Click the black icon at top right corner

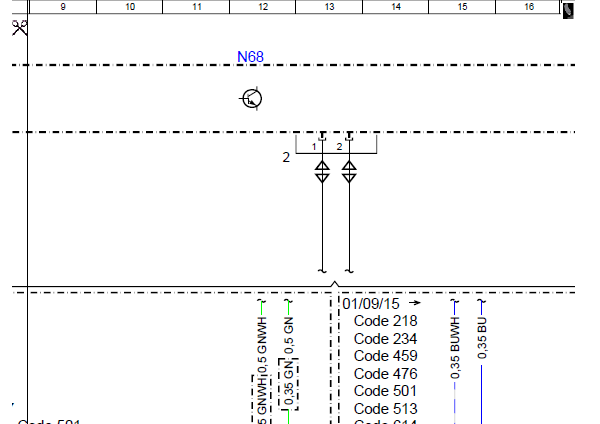tap(569, 11)
